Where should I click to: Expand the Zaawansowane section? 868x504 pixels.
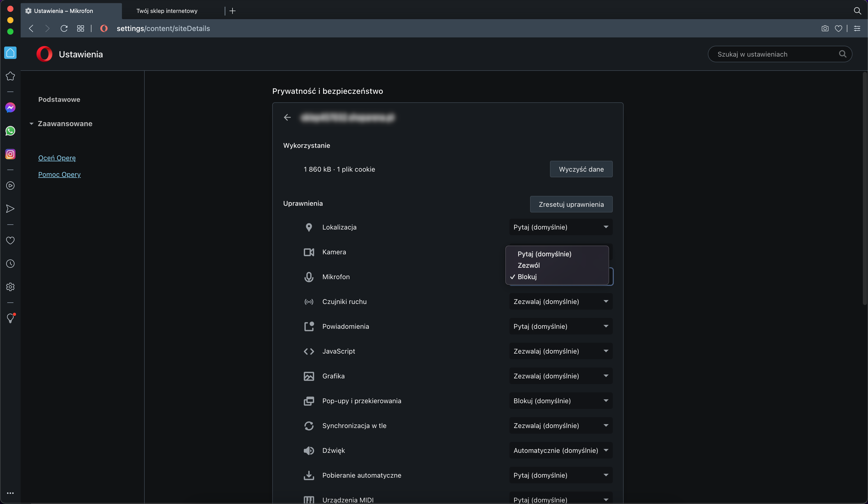point(65,123)
